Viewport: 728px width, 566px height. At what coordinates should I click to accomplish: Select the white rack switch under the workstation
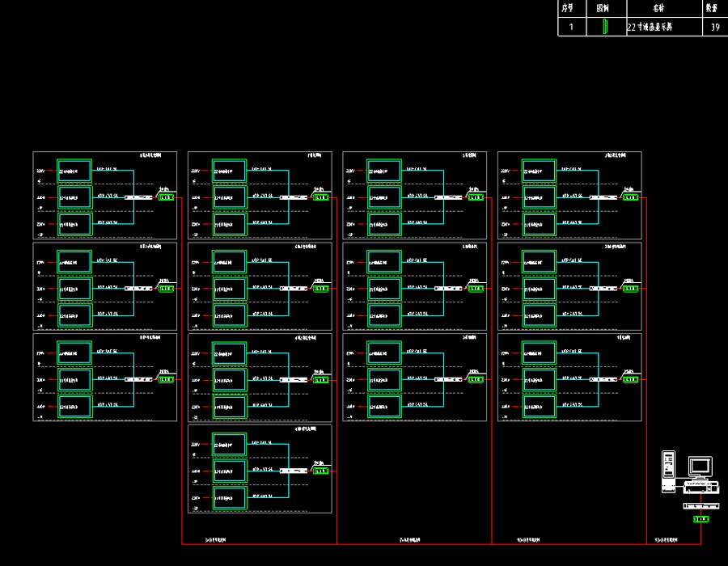(700, 506)
